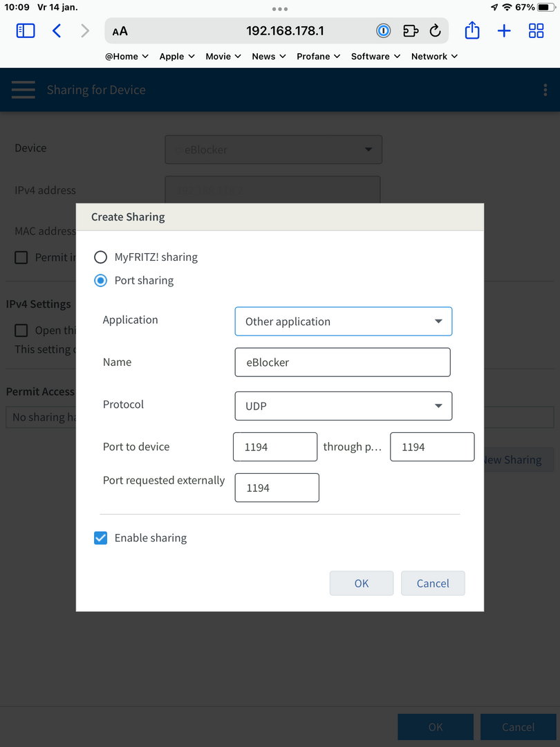This screenshot has width=560, height=747.
Task: Cancel the Create Sharing dialog
Action: (x=433, y=583)
